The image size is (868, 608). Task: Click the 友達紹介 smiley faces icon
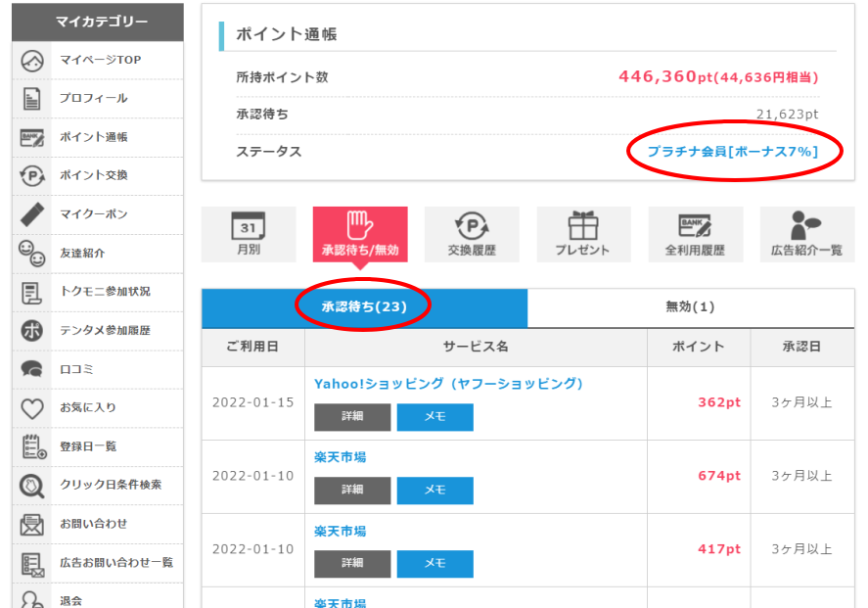[32, 253]
